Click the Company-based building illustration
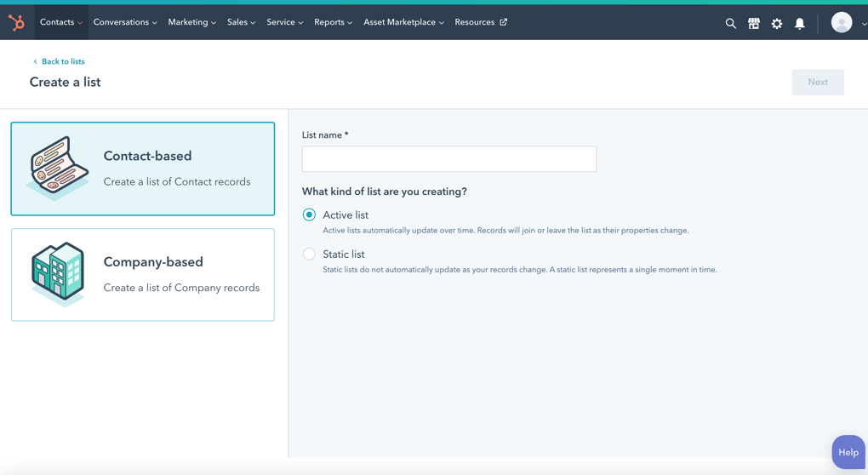868x475 pixels. 58,274
